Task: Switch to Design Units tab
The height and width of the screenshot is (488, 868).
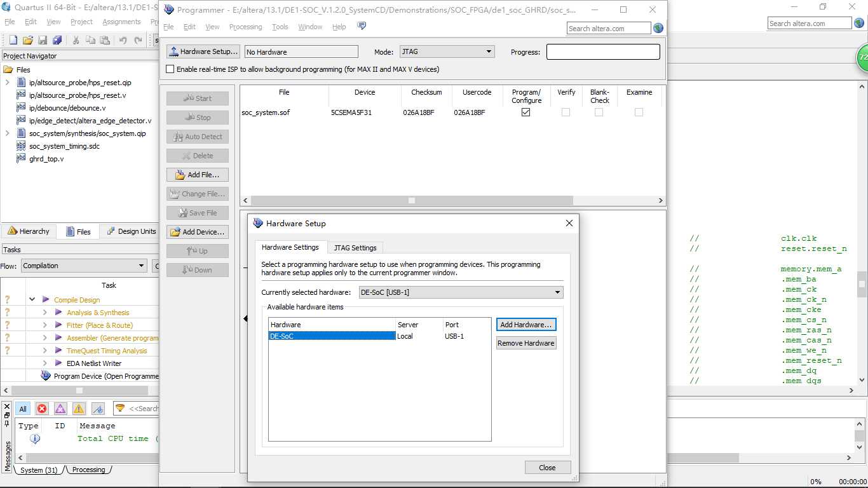Action: [131, 231]
